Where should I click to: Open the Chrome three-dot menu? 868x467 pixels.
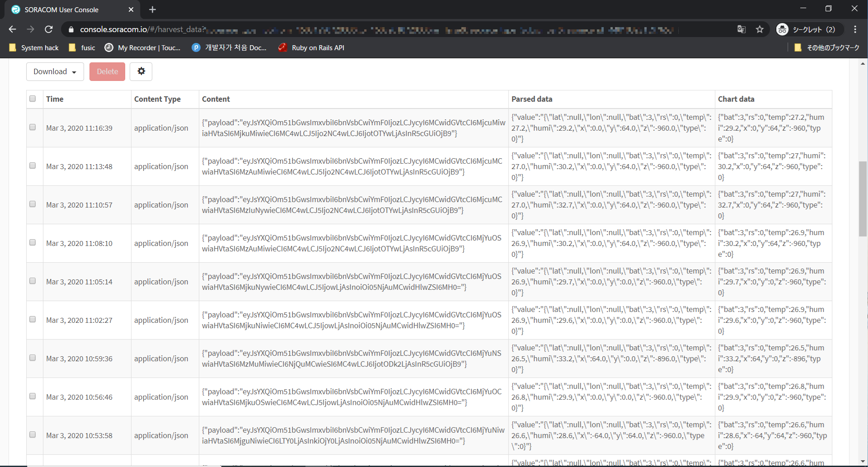tap(855, 29)
